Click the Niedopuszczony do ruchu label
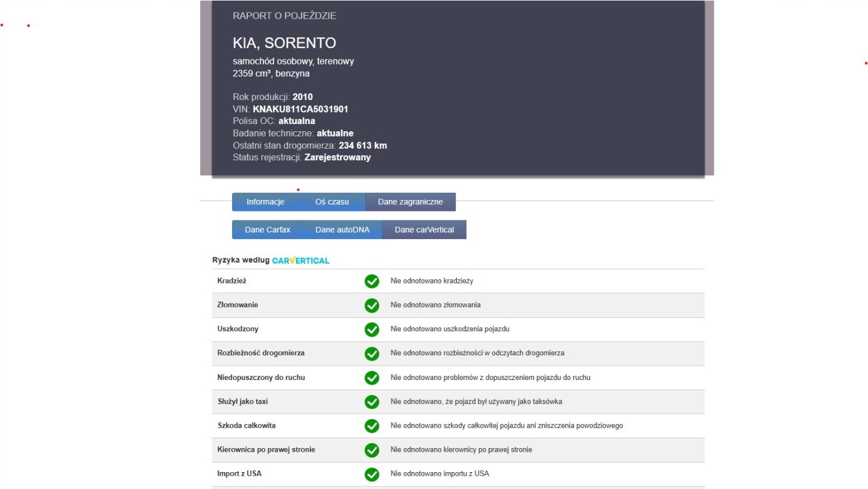Viewport: 868px width, 489px height. click(261, 377)
